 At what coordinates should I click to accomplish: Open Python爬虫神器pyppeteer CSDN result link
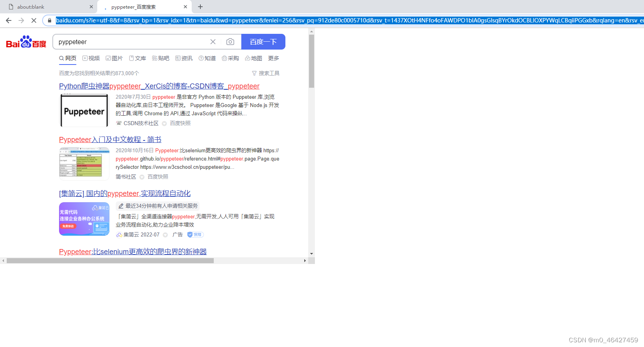[159, 86]
